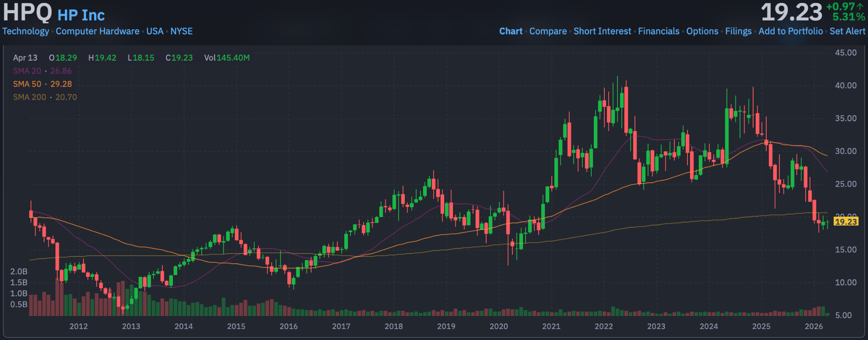Click the 25.00 price axis label
The width and height of the screenshot is (868, 340).
coord(846,184)
